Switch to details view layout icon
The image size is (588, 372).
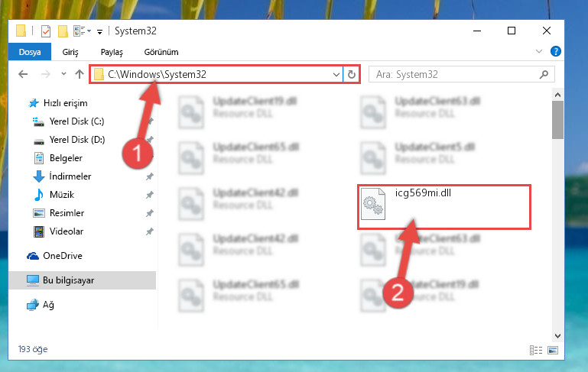536,350
